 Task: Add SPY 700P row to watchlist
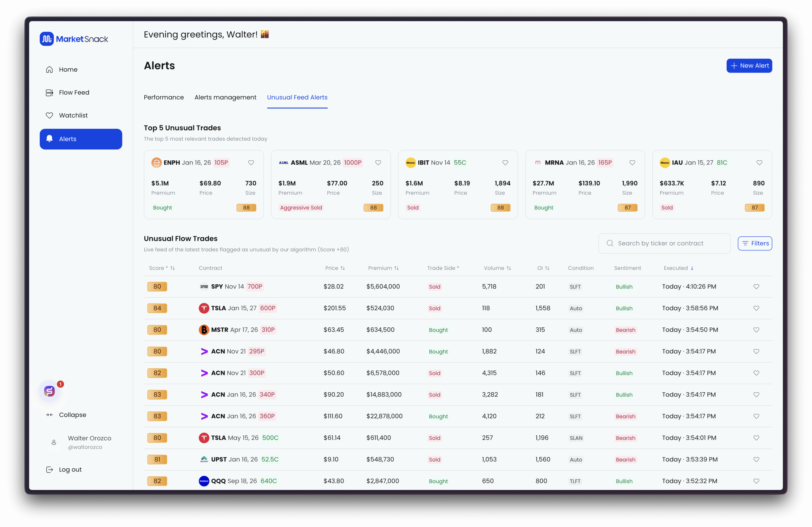pyautogui.click(x=756, y=287)
